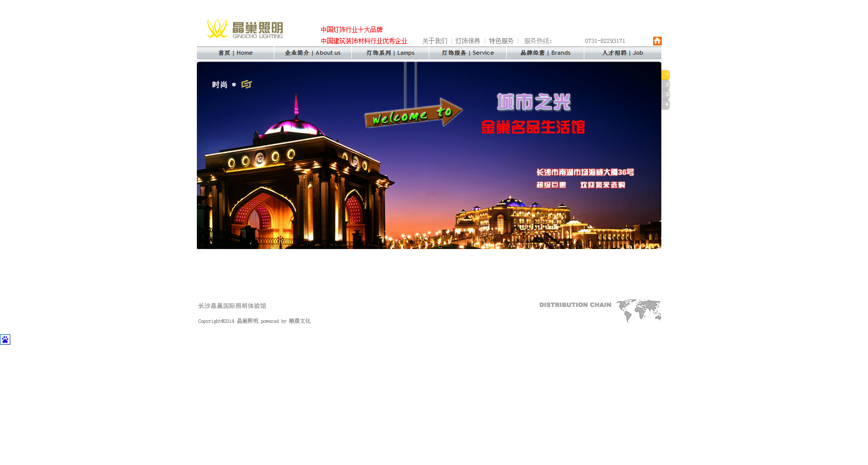Click the blue paw icon at left edge

point(5,339)
